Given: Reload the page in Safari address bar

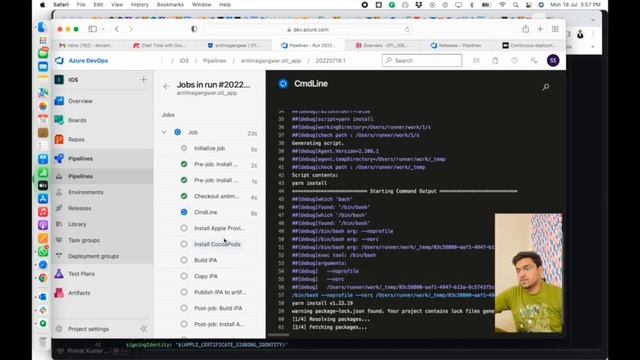Looking at the screenshot, I should pyautogui.click(x=407, y=29).
